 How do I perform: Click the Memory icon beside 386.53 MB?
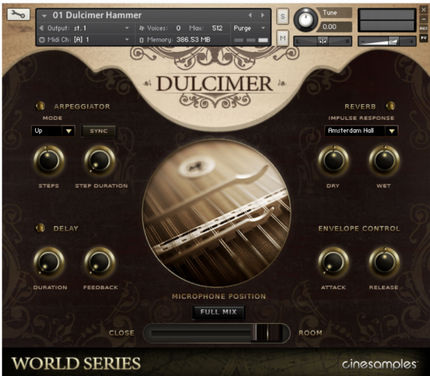click(141, 40)
